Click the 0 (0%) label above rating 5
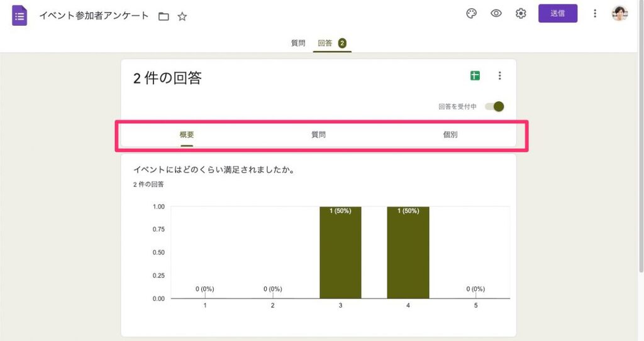The image size is (644, 341). click(x=475, y=289)
